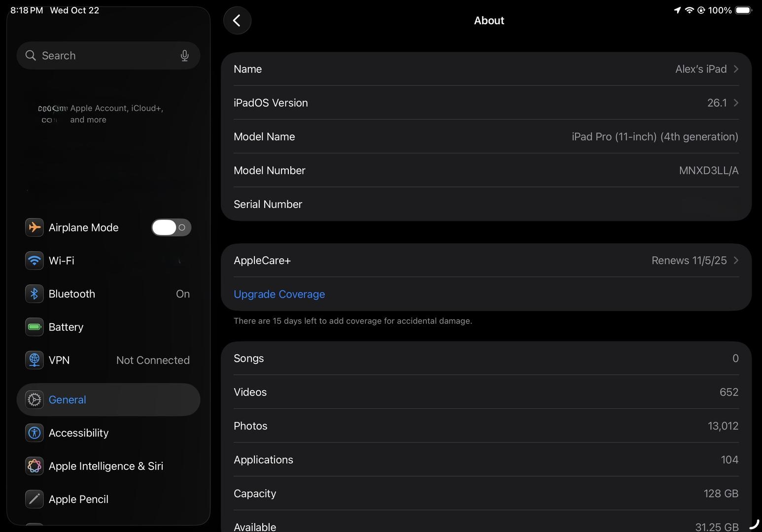Viewport: 762px width, 532px height.
Task: Tap Apple Intelligence & Siri icon
Action: click(x=35, y=466)
